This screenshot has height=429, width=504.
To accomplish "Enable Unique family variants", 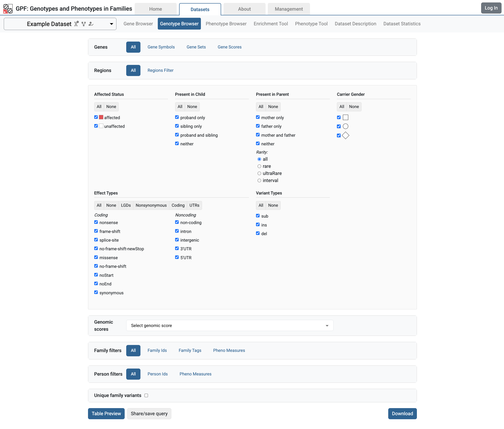I will click(x=146, y=395).
